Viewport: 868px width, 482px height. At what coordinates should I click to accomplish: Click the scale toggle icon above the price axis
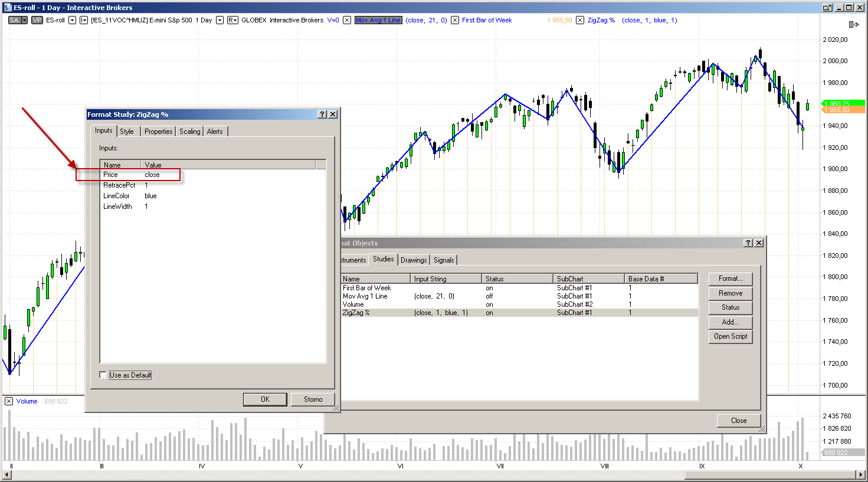click(853, 24)
